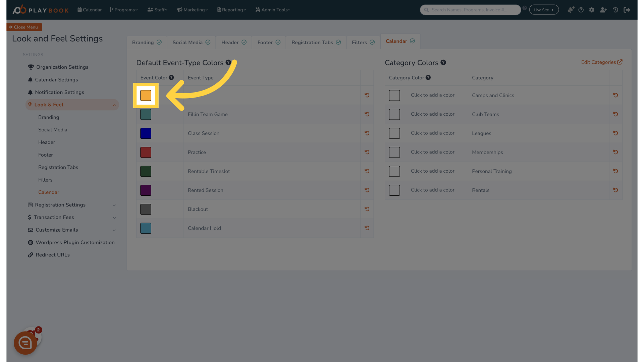Switch to the Filters tab
644x362 pixels.
[363, 42]
